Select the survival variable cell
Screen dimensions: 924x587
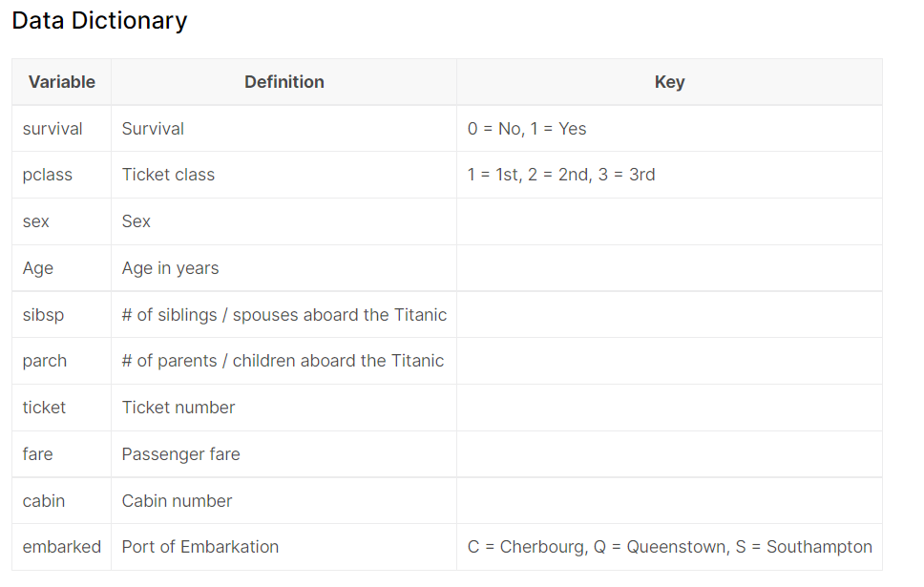tap(52, 129)
